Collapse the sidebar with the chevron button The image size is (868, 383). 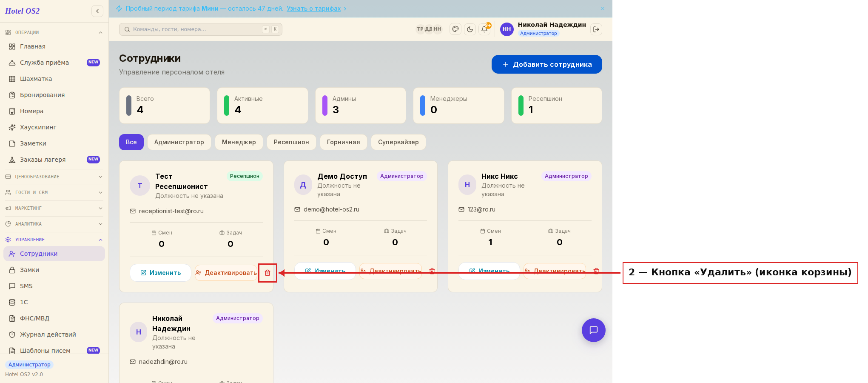97,11
